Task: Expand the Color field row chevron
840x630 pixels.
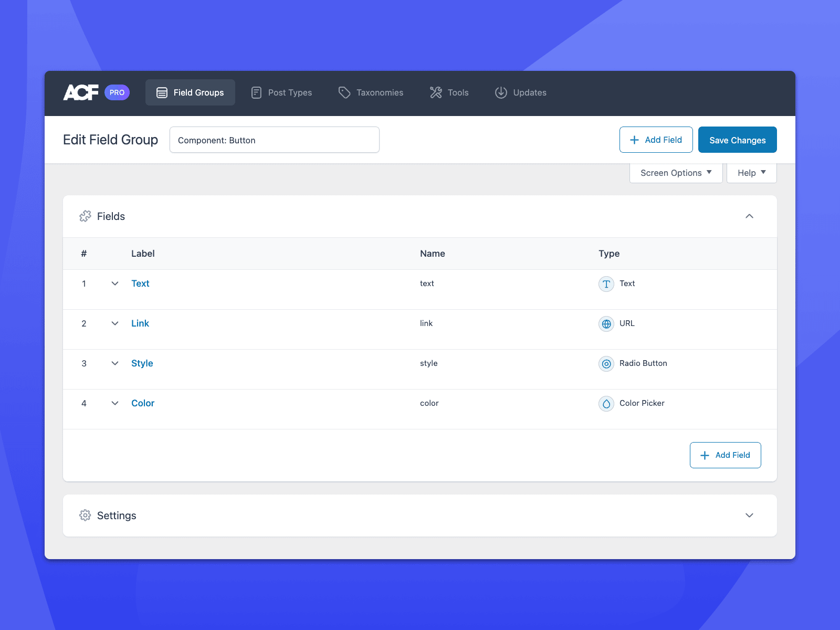Action: (x=115, y=403)
